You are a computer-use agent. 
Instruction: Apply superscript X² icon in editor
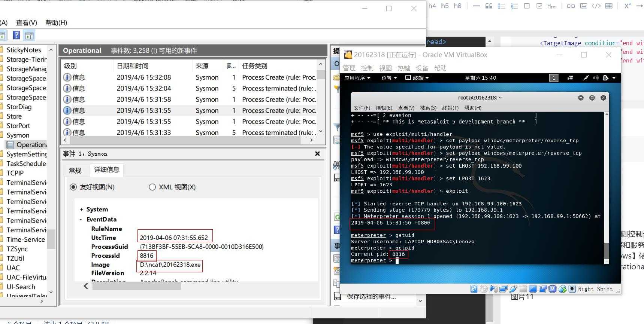coord(627,6)
